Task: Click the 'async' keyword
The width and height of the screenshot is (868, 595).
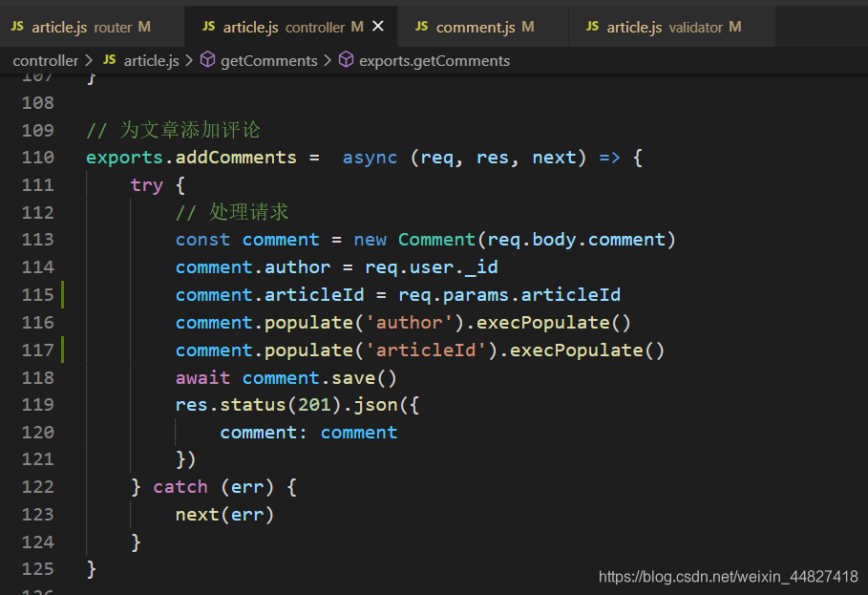Action: 370,158
